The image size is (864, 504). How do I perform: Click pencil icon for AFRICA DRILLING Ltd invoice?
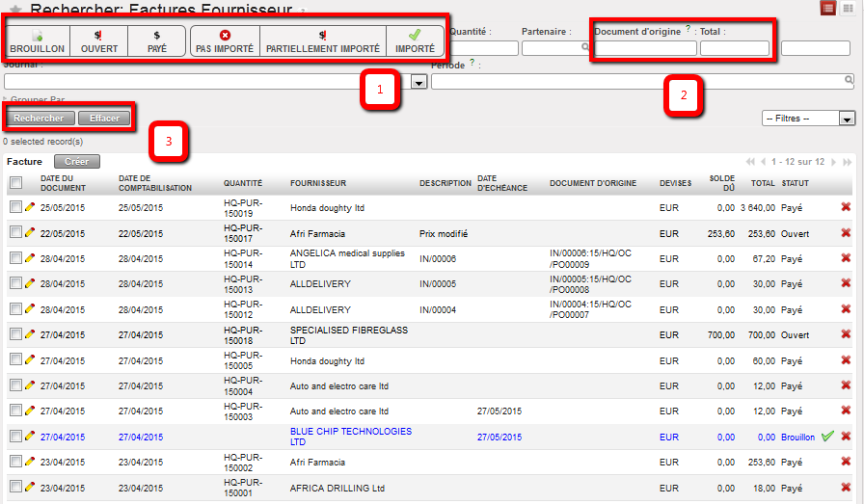(29, 488)
